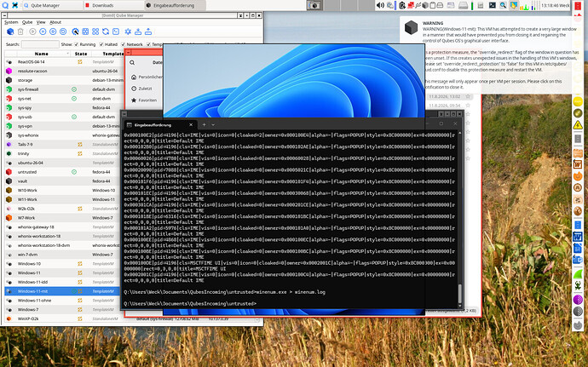Select the Tails-7-9 qube row
Image resolution: width=588 pixels, height=367 pixels.
[x=64, y=144]
